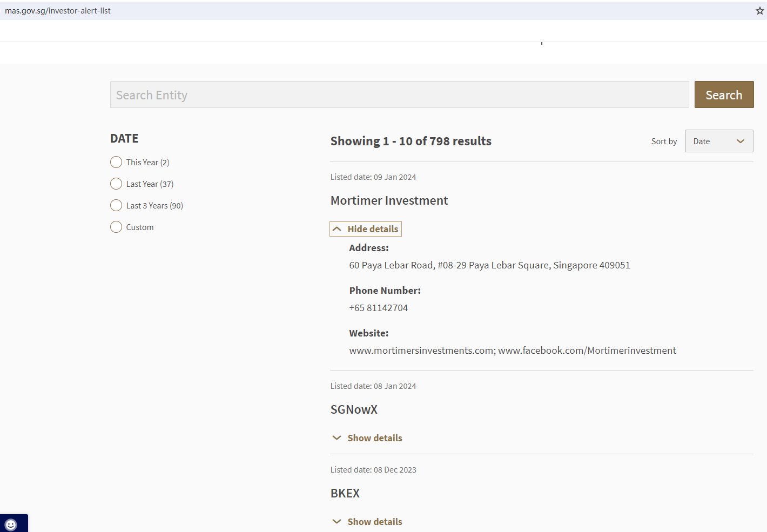Select the This Year date filter
The image size is (767, 532).
tap(116, 163)
